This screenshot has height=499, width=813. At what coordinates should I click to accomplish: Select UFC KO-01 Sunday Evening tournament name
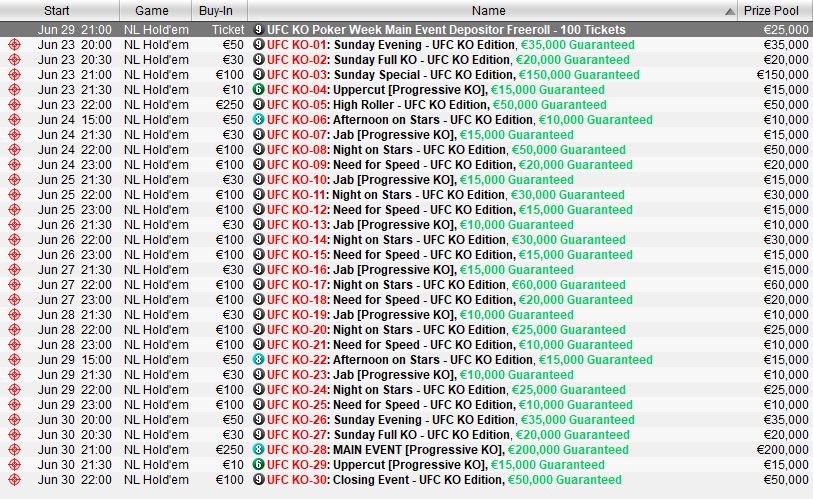[x=451, y=45]
